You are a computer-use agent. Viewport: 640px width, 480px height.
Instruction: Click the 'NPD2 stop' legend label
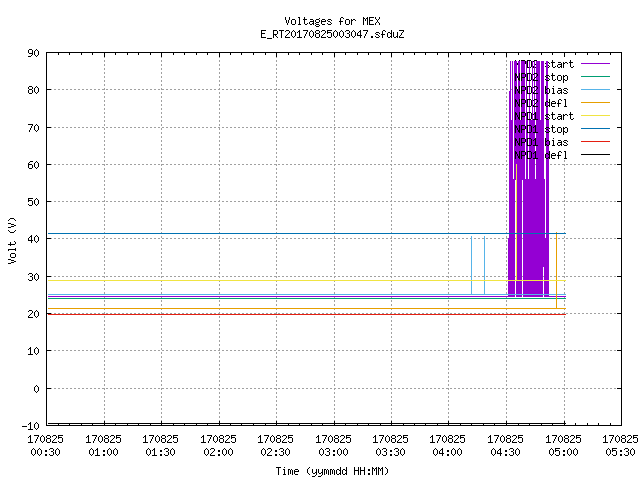coord(541,77)
